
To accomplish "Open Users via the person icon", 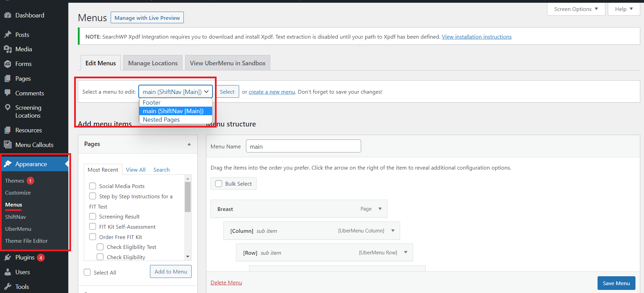I will click(x=8, y=272).
